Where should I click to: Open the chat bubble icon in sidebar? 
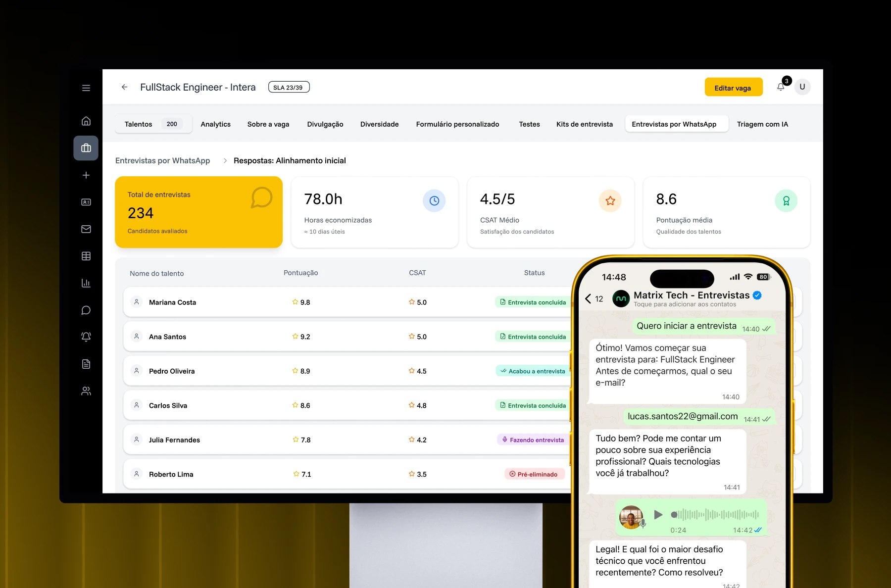pos(86,310)
